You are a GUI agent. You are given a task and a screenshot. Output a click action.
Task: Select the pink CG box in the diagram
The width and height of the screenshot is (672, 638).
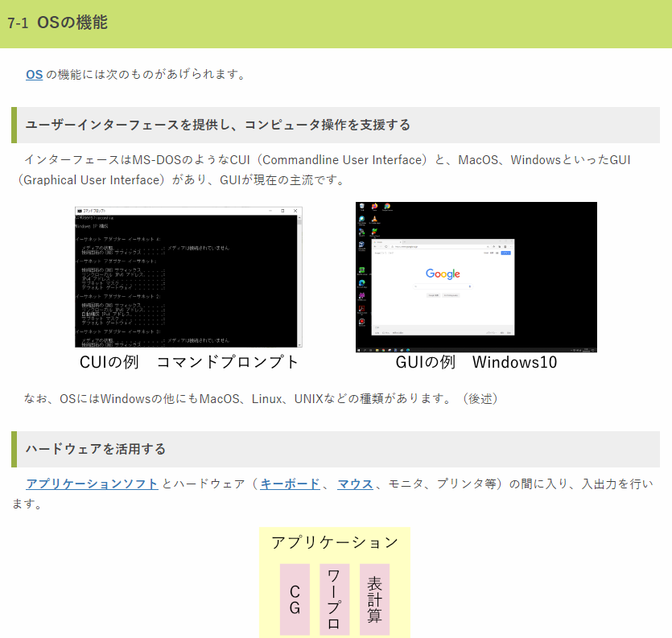point(295,599)
